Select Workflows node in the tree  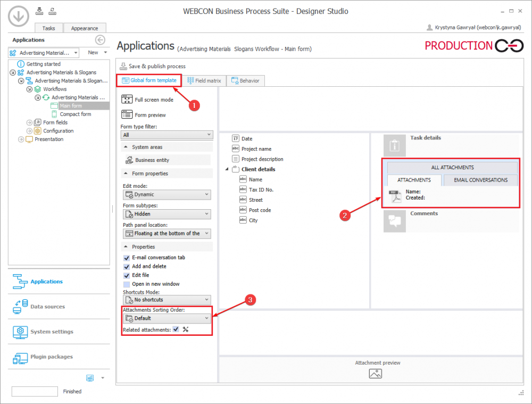tap(55, 89)
